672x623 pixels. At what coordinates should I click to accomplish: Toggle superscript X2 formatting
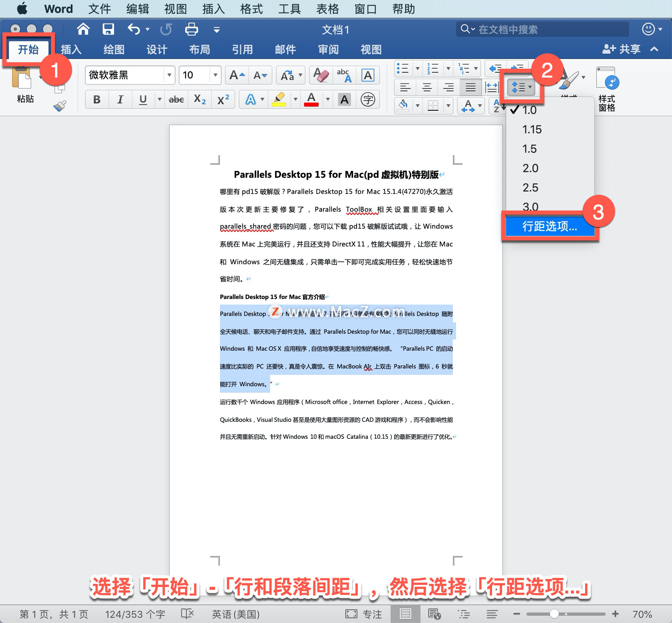pyautogui.click(x=223, y=99)
